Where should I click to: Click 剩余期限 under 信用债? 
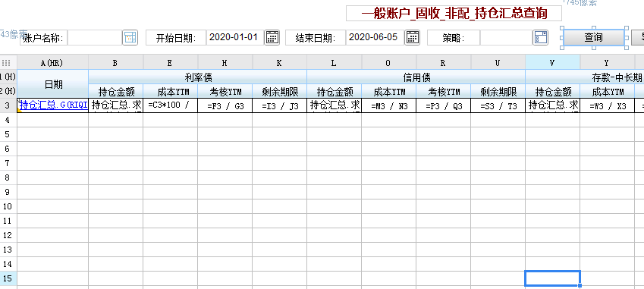point(498,91)
